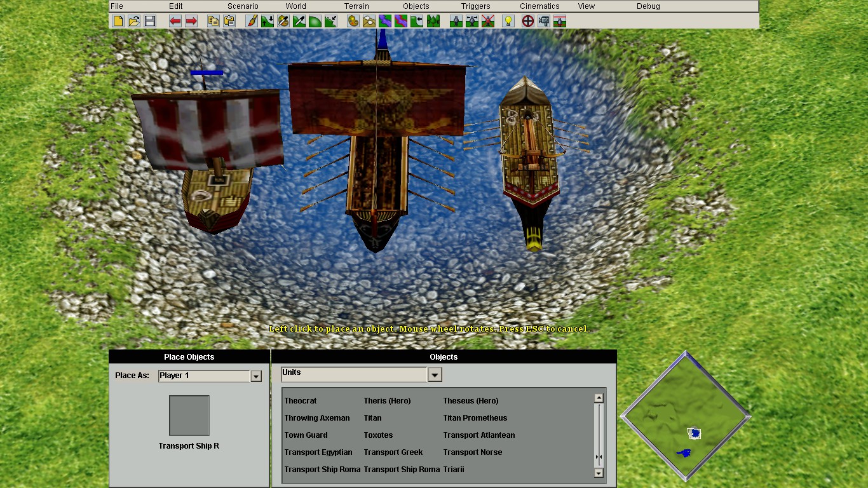Select the raise/lower elevation tool
The image size is (868, 488).
(x=268, y=21)
